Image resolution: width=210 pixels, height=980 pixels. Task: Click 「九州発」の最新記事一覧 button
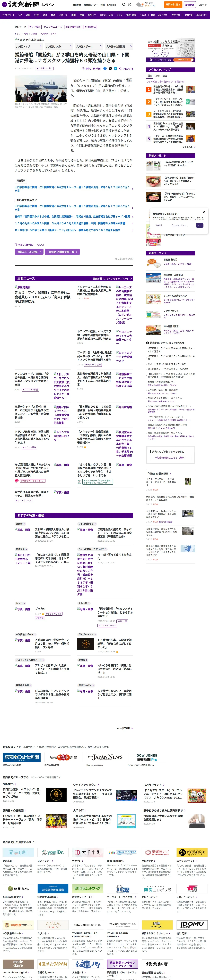click(x=62, y=252)
